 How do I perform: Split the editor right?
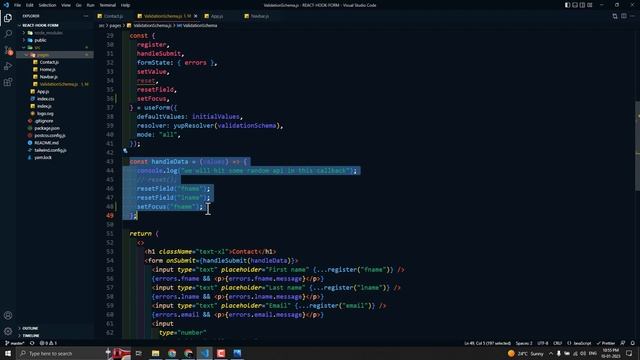click(624, 16)
